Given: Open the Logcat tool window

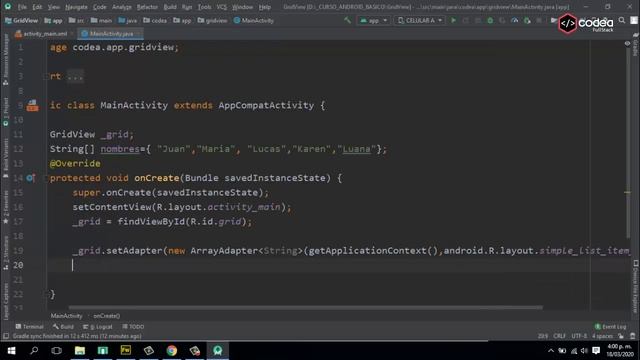Looking at the screenshot, I should [98, 327].
